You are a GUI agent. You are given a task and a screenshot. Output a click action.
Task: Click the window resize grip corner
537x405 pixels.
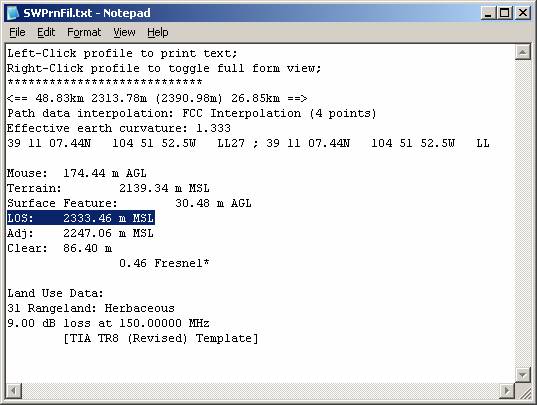pos(523,391)
